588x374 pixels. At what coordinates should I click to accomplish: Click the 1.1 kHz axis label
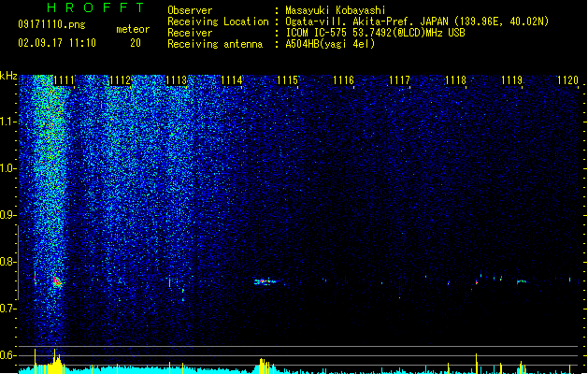click(7, 122)
